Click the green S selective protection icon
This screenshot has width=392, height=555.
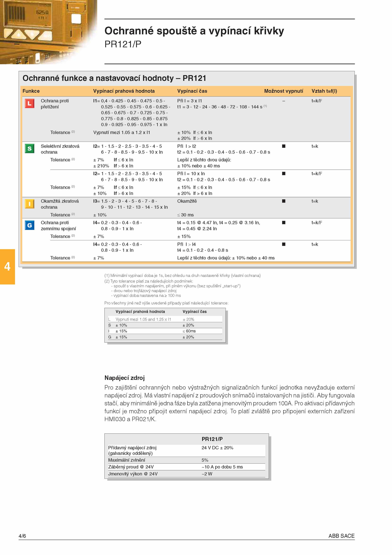click(x=29, y=148)
